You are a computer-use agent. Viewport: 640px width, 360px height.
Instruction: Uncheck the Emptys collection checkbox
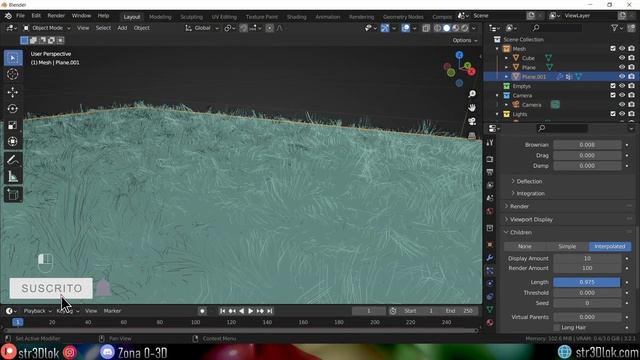pos(613,86)
